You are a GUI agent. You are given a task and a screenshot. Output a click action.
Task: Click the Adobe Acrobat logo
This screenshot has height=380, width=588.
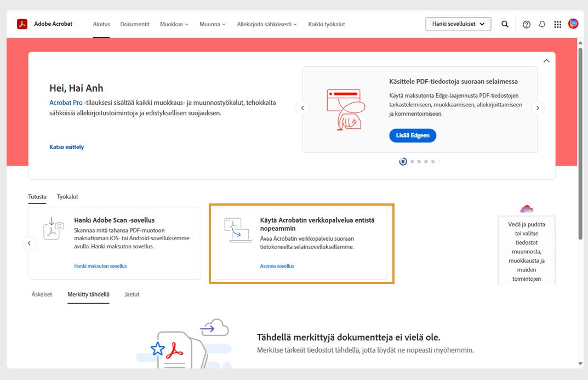tap(22, 24)
